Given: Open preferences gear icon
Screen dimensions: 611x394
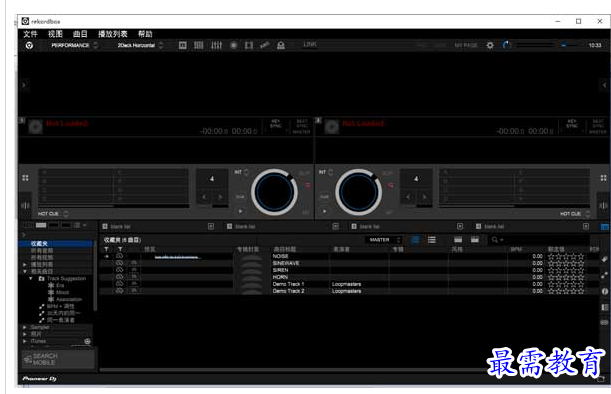Looking at the screenshot, I should pos(490,45).
